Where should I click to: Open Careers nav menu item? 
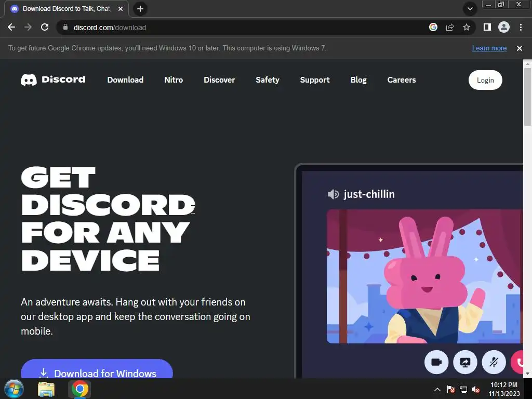point(402,79)
